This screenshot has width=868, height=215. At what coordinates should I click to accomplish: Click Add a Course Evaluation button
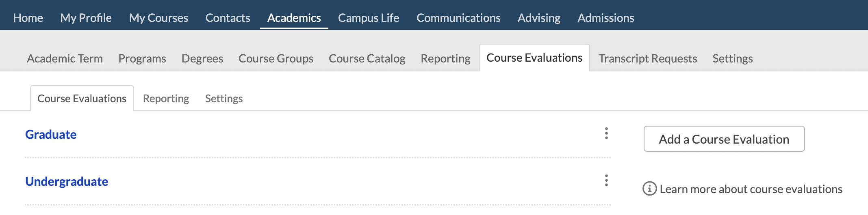724,139
